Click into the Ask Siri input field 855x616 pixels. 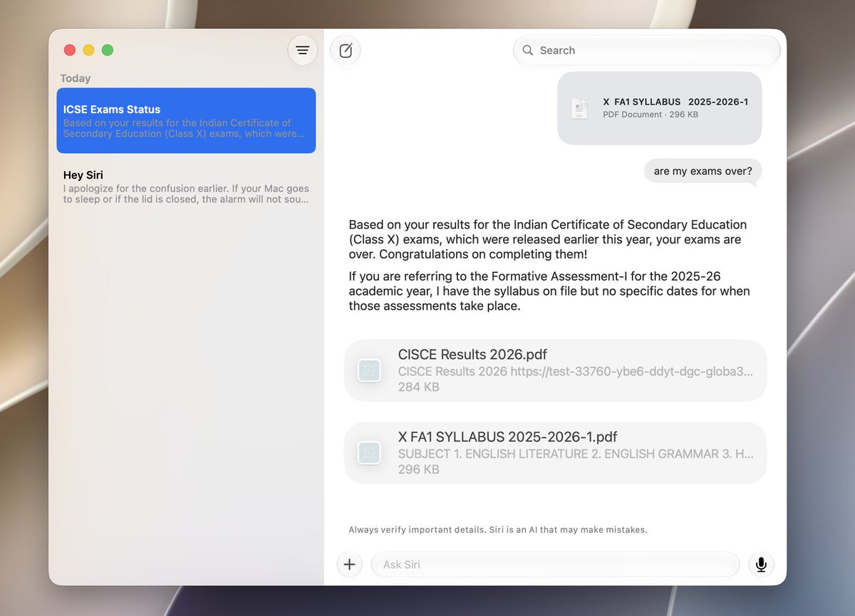556,565
